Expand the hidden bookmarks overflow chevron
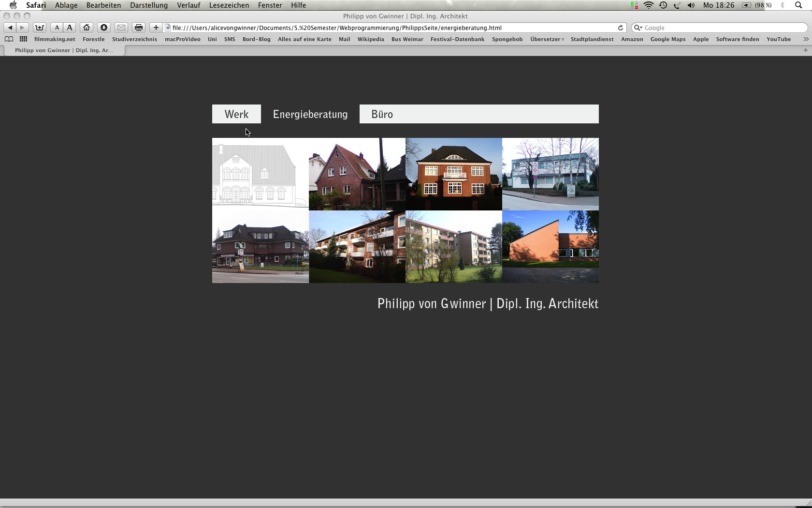 coord(805,39)
